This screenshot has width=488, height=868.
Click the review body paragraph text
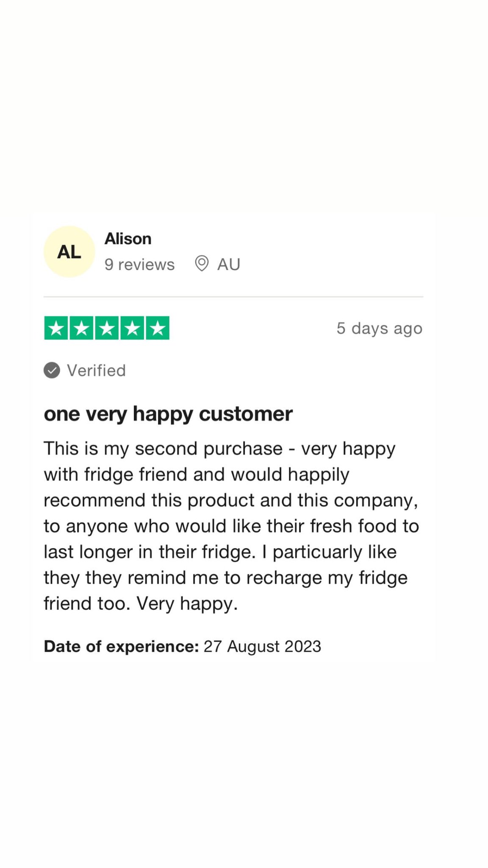(231, 526)
